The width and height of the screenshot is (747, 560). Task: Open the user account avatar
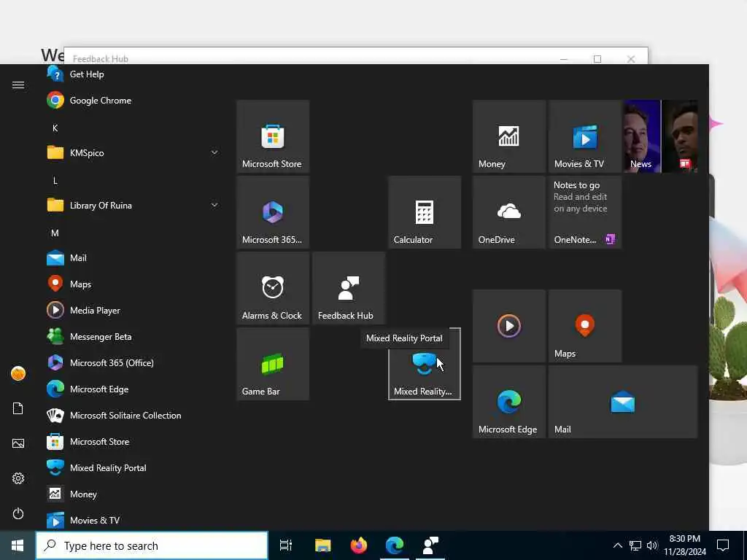tap(18, 373)
